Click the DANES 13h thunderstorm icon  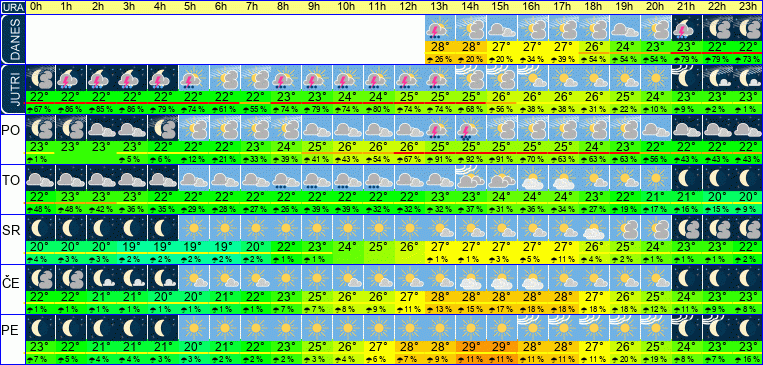pyautogui.click(x=440, y=28)
